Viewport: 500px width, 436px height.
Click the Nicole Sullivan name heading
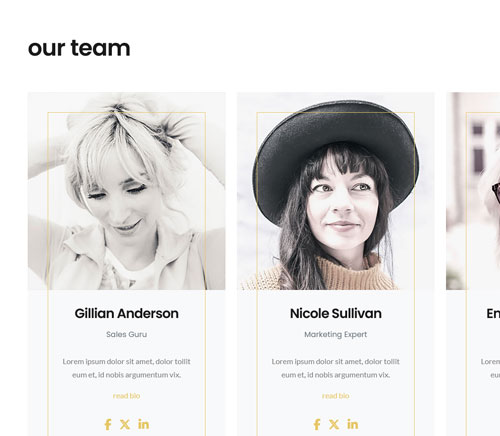click(x=336, y=313)
